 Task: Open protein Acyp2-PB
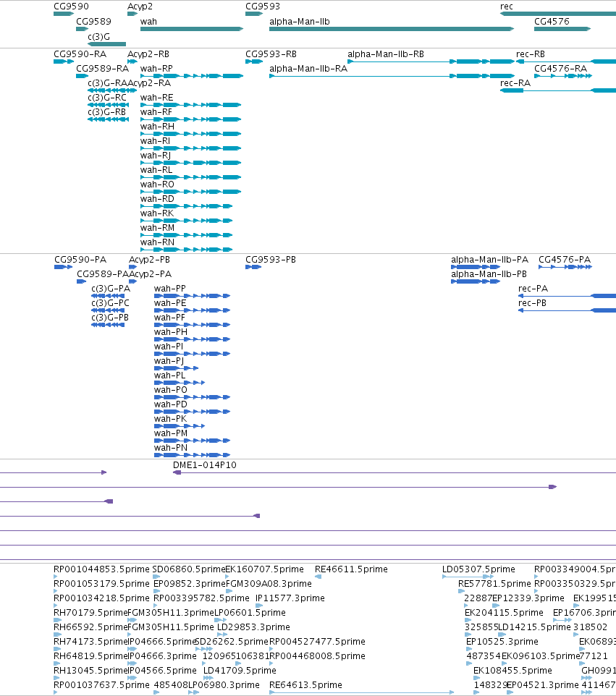click(150, 260)
